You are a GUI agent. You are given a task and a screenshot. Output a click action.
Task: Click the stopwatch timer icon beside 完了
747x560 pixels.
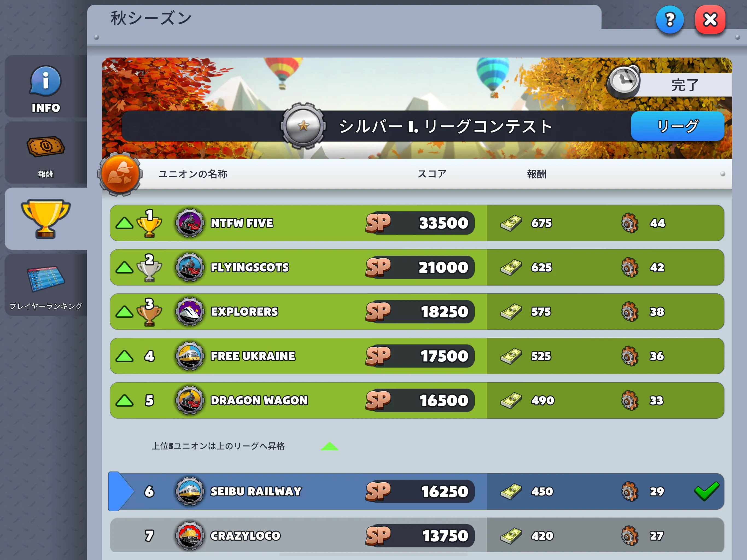(x=623, y=81)
